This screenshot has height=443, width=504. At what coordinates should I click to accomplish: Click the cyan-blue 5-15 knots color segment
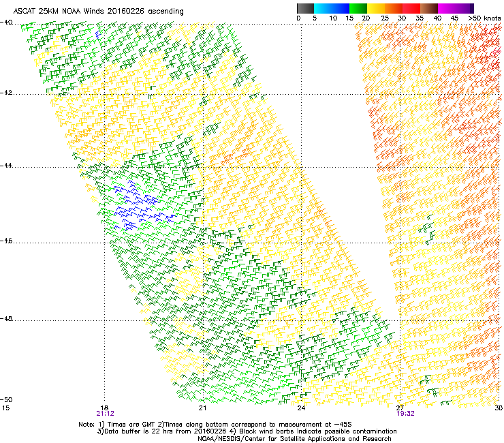click(332, 8)
